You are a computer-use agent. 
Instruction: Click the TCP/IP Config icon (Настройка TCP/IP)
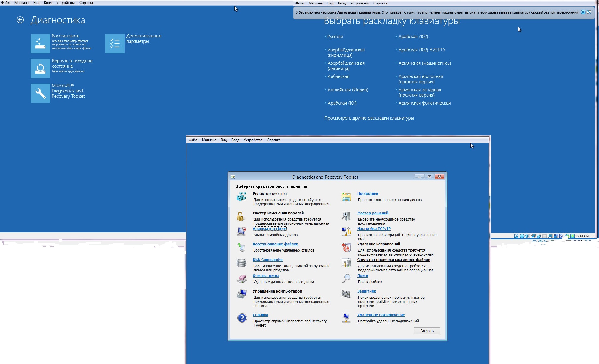[x=346, y=232]
